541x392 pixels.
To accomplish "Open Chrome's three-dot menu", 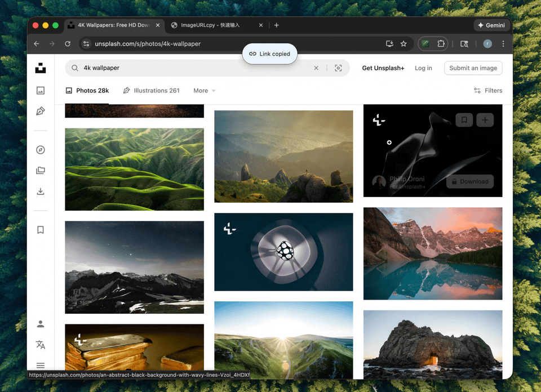I will point(503,44).
